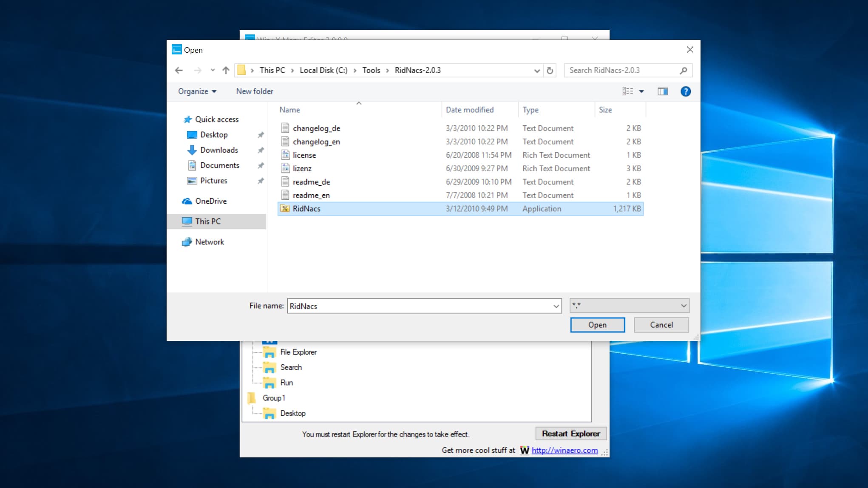Screen dimensions: 868x488
Task: Select Search item in editor tree
Action: tap(291, 367)
